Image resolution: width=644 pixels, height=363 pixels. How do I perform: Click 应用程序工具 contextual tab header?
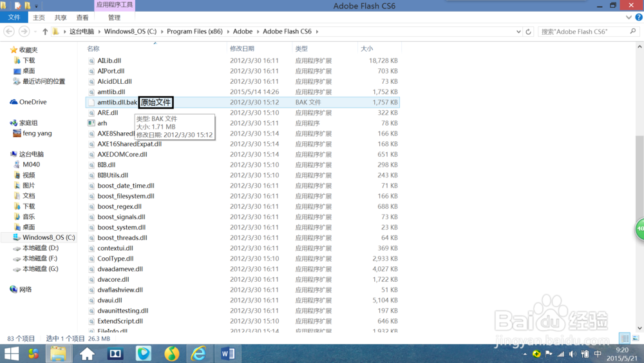115,5
